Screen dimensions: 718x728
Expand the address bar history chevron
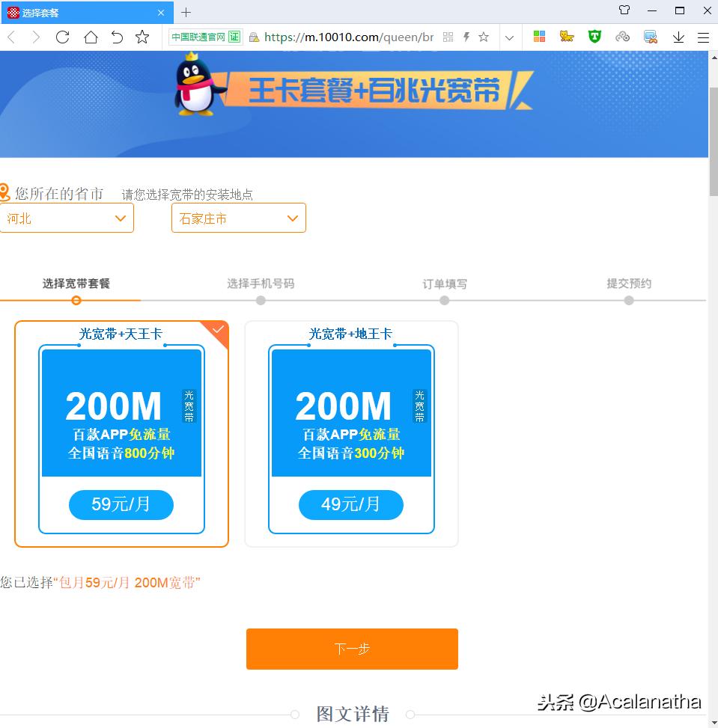tap(509, 37)
